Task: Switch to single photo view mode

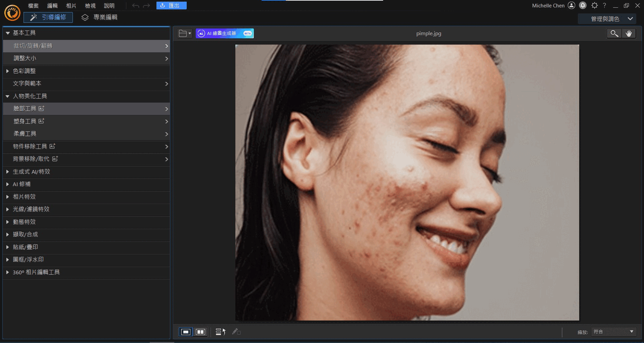Action: point(186,332)
